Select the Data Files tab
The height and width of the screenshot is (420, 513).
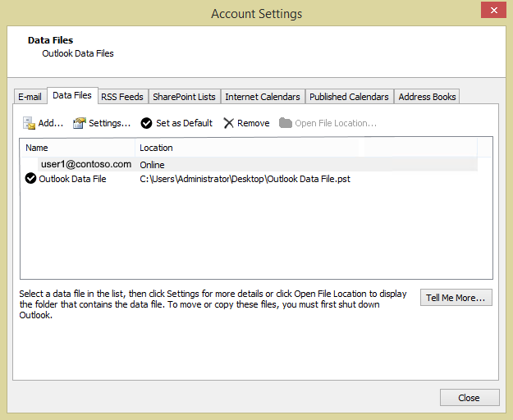click(x=72, y=96)
